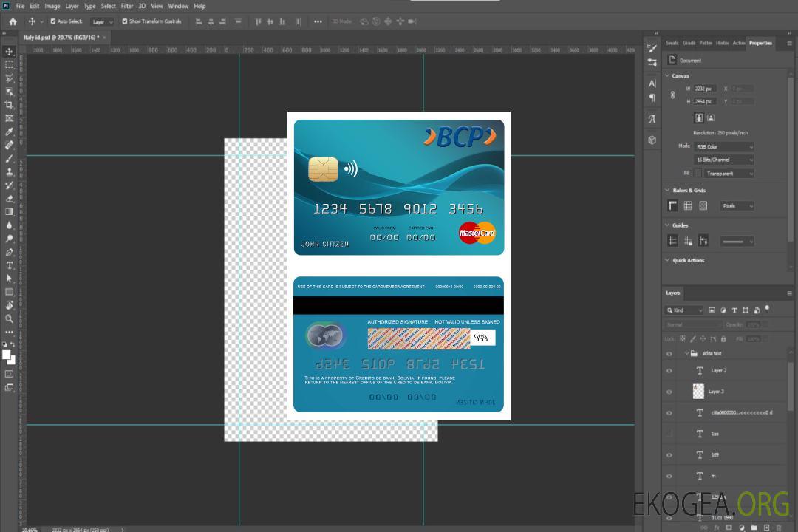Viewport: 798px width, 532px height.
Task: Hide the '169' text layer
Action: (x=669, y=455)
